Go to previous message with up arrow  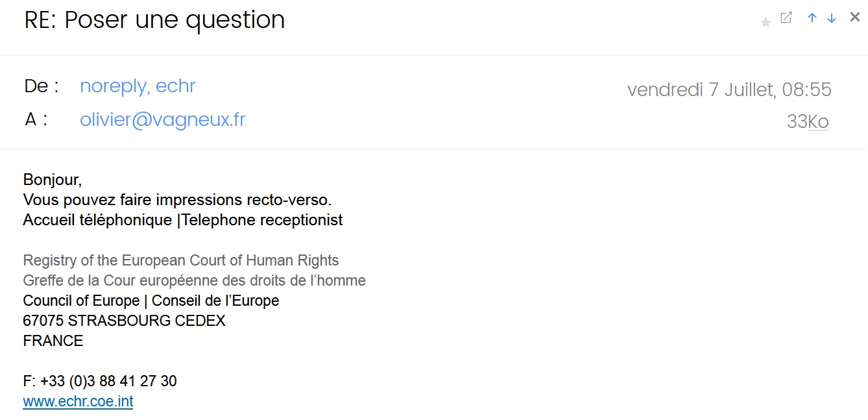(812, 18)
